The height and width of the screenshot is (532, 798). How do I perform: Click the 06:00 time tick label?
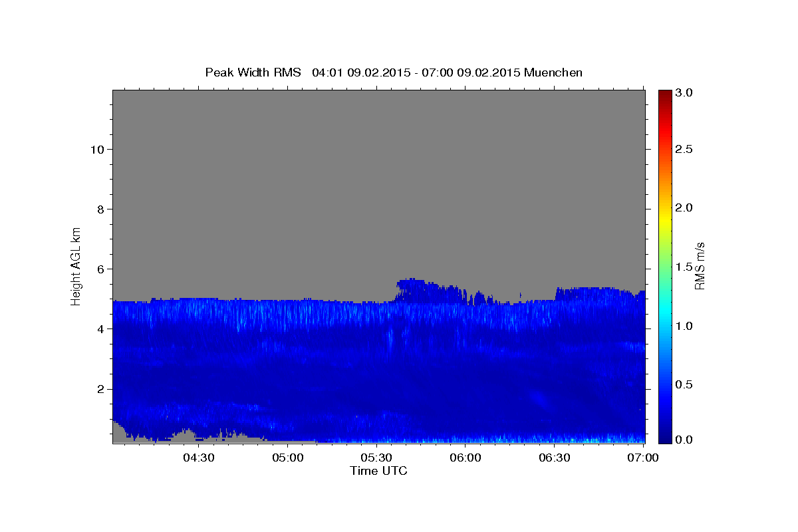[x=465, y=458]
